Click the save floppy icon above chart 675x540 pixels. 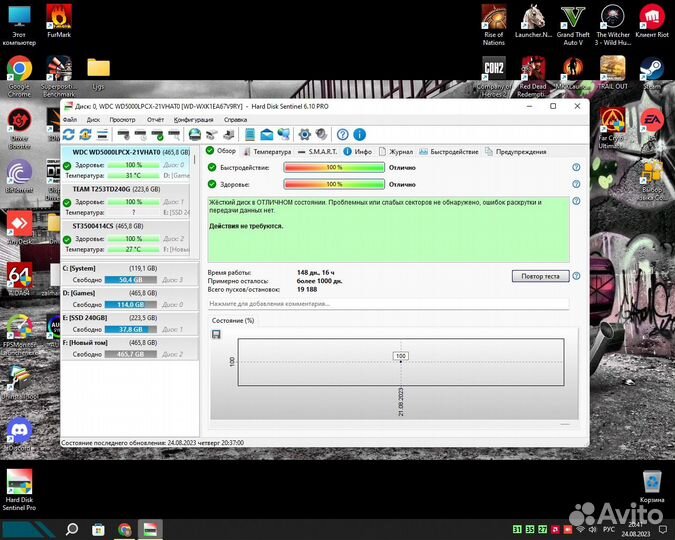click(216, 334)
